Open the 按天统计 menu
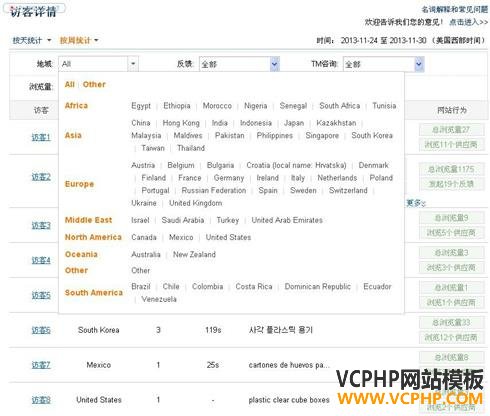Viewport: 490px width, 416px height. 32,40
